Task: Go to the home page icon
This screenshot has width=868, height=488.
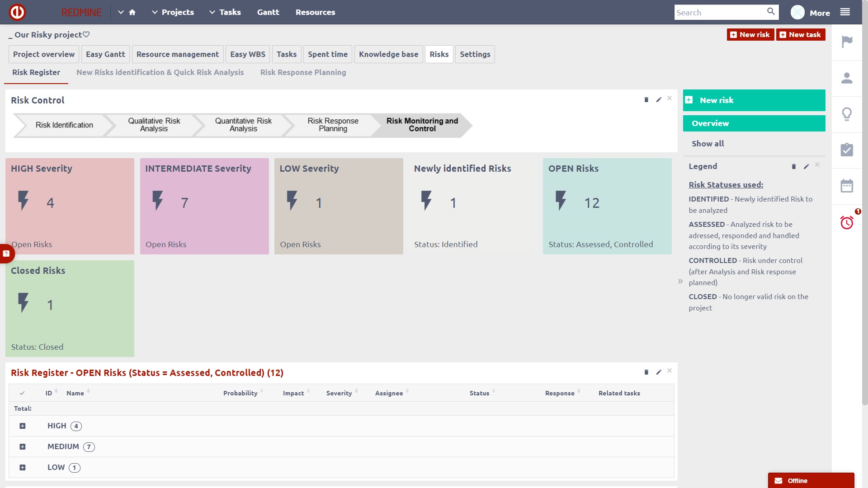Action: (x=132, y=13)
